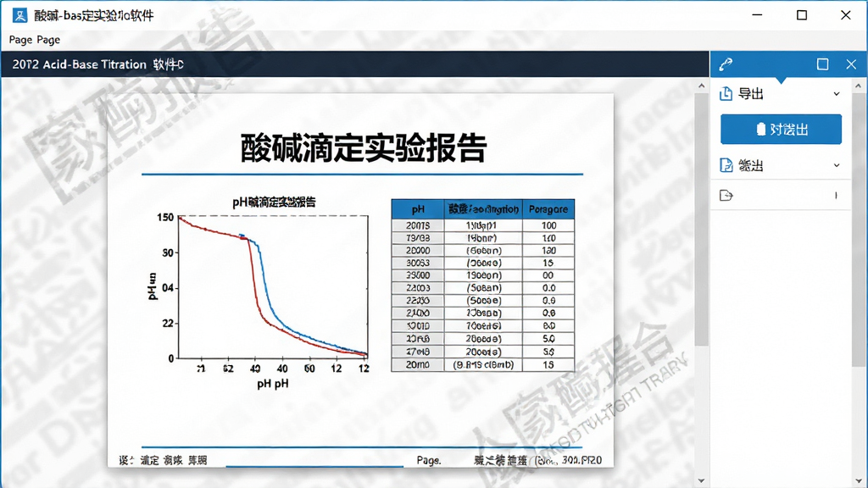Maximize the application window
The height and width of the screenshot is (488, 868).
[x=802, y=15]
